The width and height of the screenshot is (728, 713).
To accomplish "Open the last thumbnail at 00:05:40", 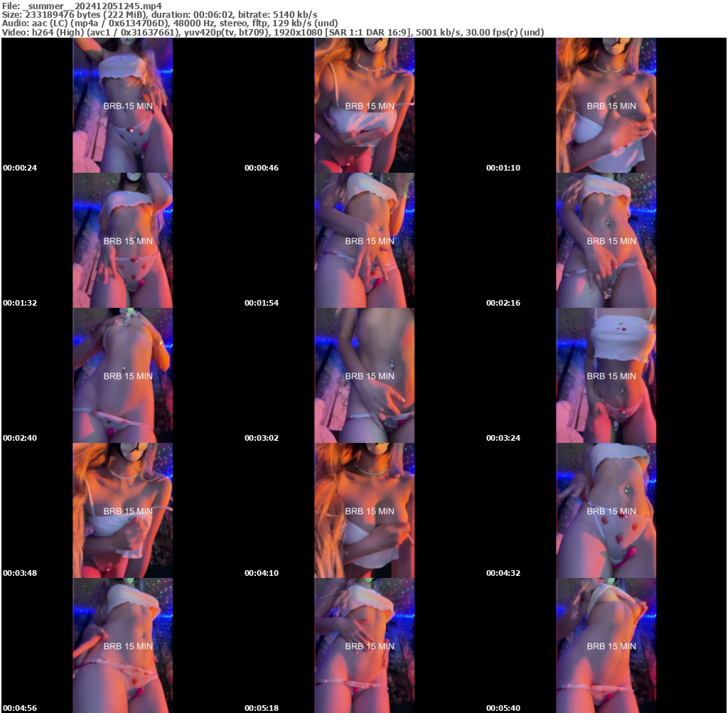I will click(x=606, y=645).
